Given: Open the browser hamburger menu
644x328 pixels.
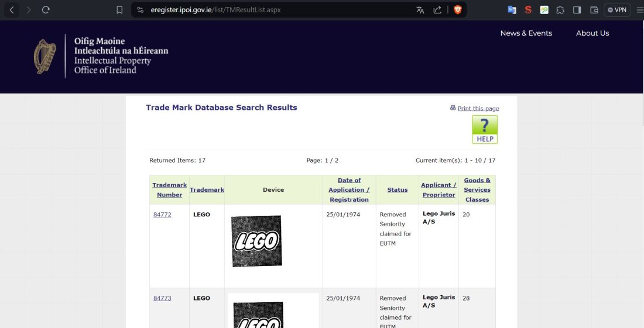Looking at the screenshot, I should tap(639, 10).
